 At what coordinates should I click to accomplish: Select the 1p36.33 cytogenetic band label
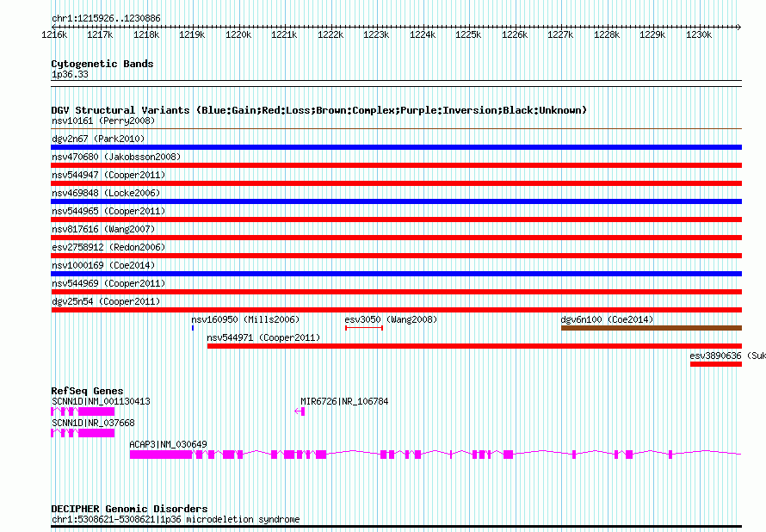tap(70, 74)
